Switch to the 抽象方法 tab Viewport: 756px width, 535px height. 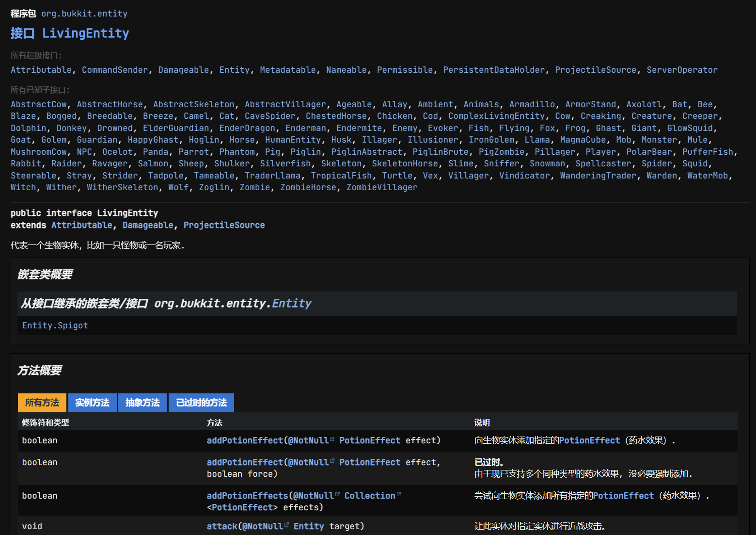pyautogui.click(x=142, y=403)
